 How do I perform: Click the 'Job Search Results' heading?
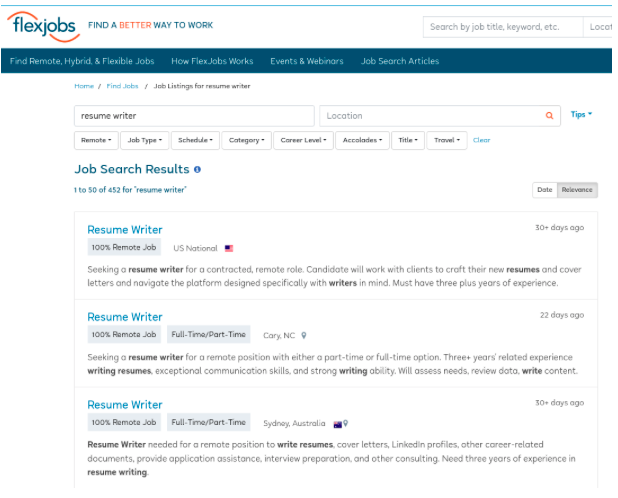click(132, 169)
